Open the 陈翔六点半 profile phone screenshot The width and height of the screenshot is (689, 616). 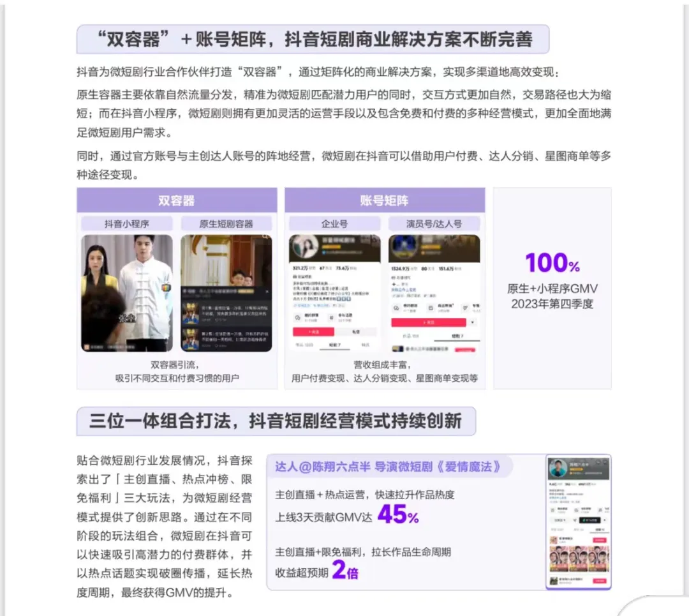click(x=578, y=522)
